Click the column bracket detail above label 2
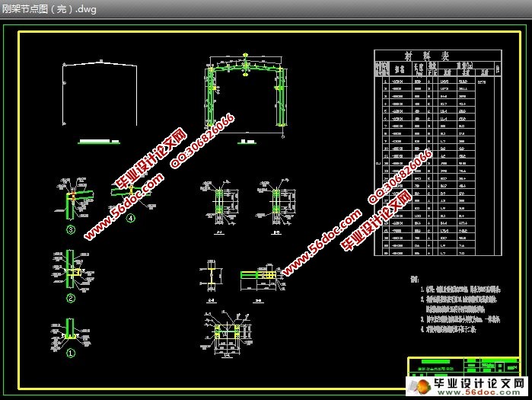The width and height of the screenshot is (532, 400). (x=71, y=270)
